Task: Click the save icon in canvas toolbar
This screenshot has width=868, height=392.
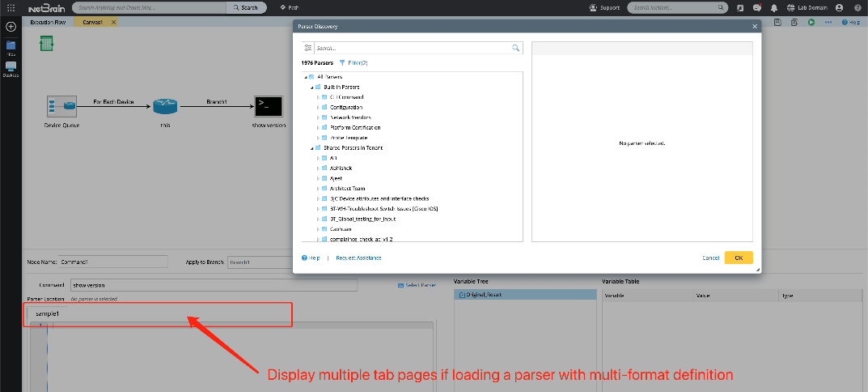Action: (777, 22)
